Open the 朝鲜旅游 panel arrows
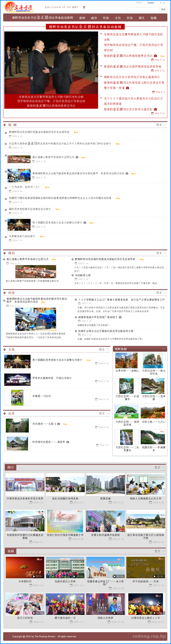Image resolution: width=171 pixels, height=644 pixels. [x=163, y=349]
